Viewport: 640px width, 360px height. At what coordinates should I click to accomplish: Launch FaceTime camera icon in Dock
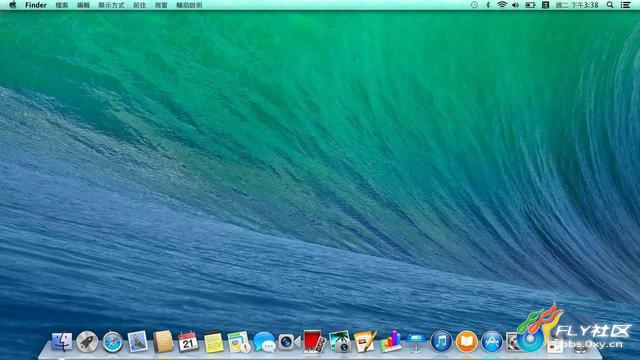coord(289,342)
